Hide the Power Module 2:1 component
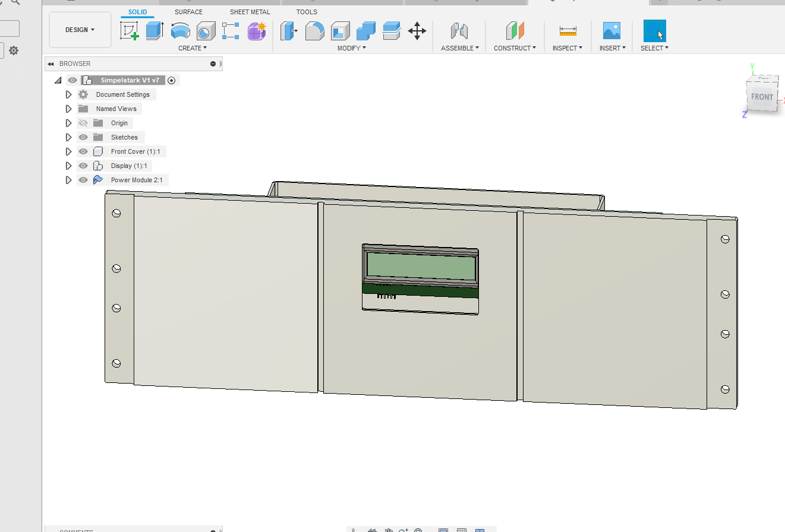The image size is (785, 532). 83,180
